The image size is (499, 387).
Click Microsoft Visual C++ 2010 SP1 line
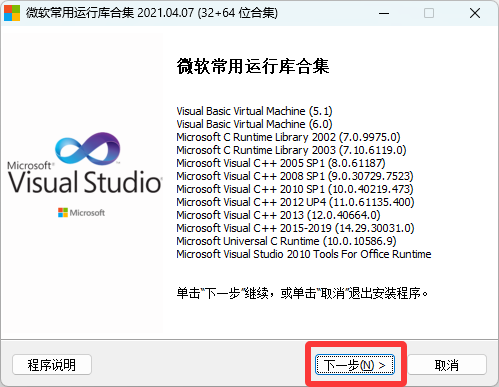(x=295, y=189)
